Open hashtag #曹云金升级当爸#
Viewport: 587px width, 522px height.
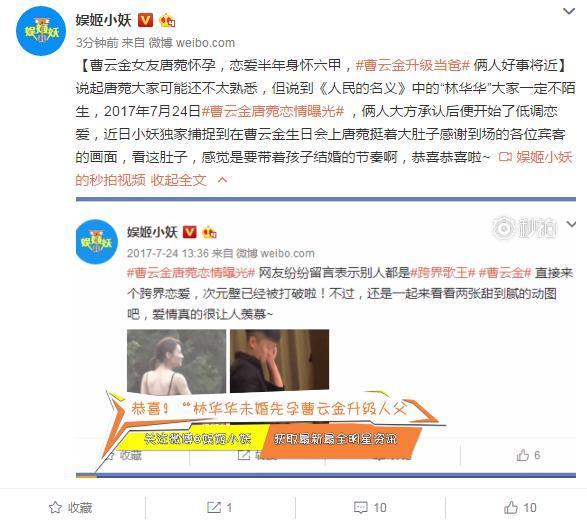pos(412,66)
